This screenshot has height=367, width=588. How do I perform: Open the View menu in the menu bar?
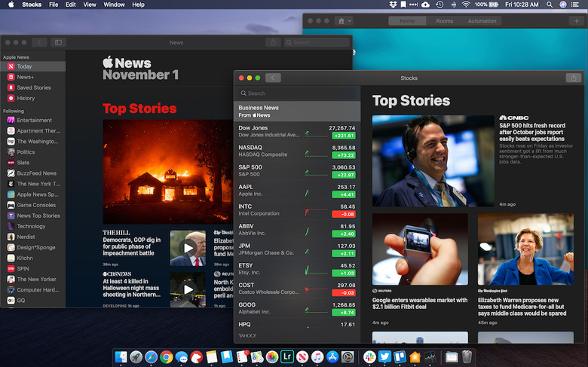(90, 5)
